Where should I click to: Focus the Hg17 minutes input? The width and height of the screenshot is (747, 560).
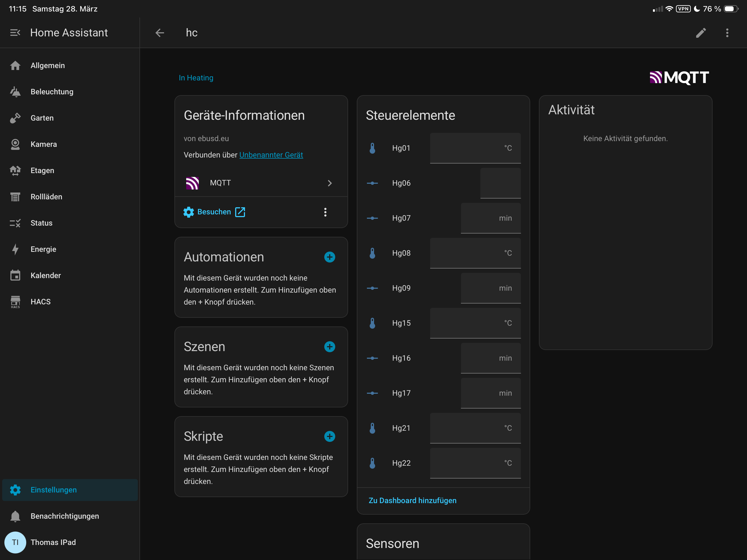pyautogui.click(x=491, y=393)
